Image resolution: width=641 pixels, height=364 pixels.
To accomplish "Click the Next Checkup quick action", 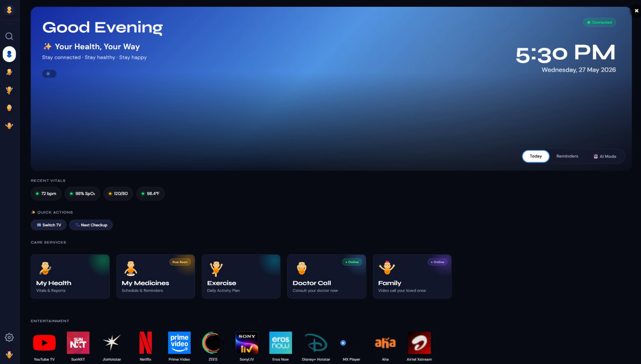I will pos(91,225).
